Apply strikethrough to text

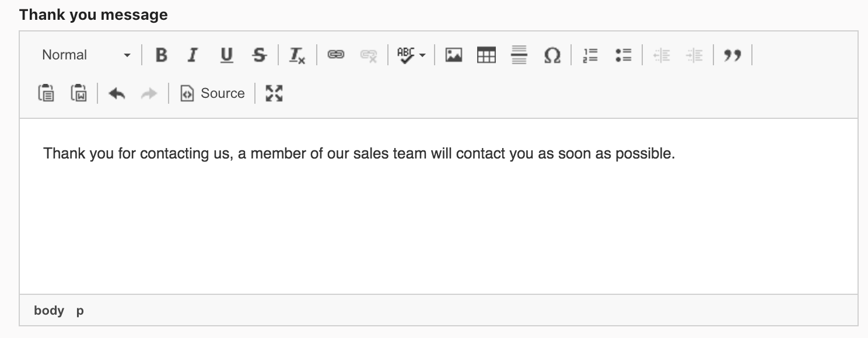(259, 55)
